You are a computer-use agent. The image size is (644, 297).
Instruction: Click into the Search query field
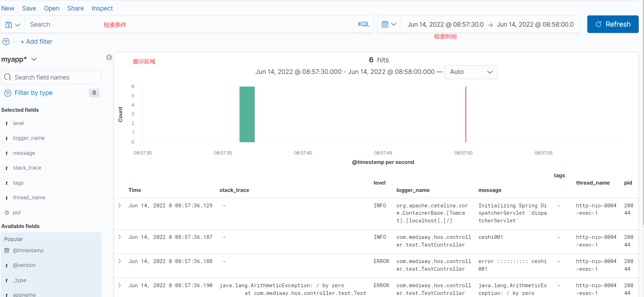click(x=189, y=25)
